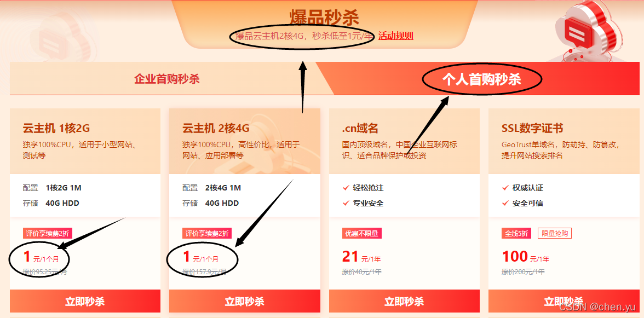Click 立即秒杀 for 云主机 1核2G
This screenshot has width=644, height=318.
[85, 301]
